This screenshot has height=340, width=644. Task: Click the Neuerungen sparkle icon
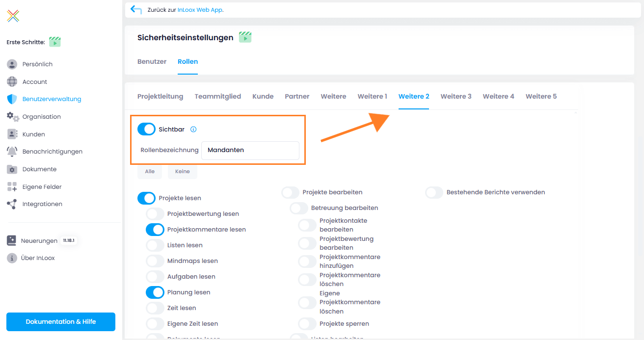coord(12,240)
